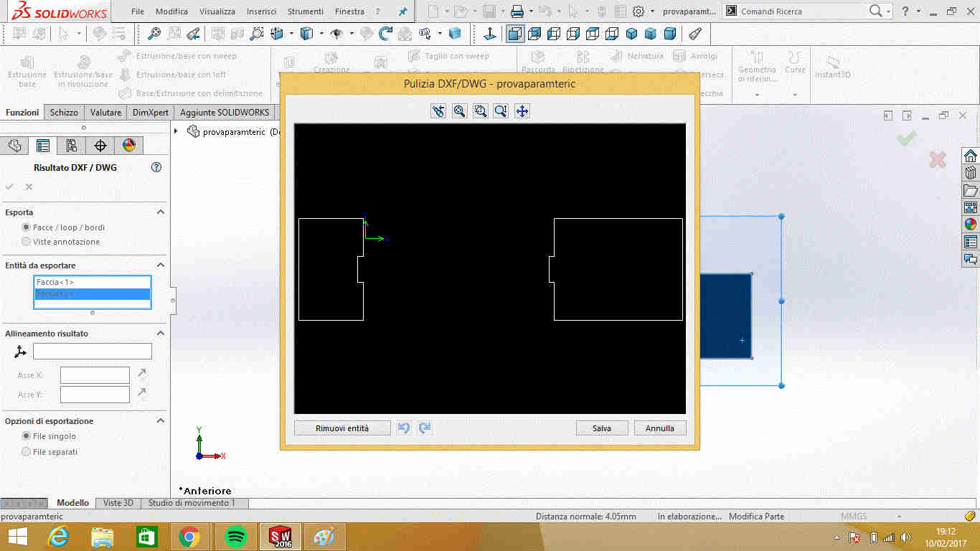Click the Salva button
The image size is (980, 551).
tap(602, 428)
